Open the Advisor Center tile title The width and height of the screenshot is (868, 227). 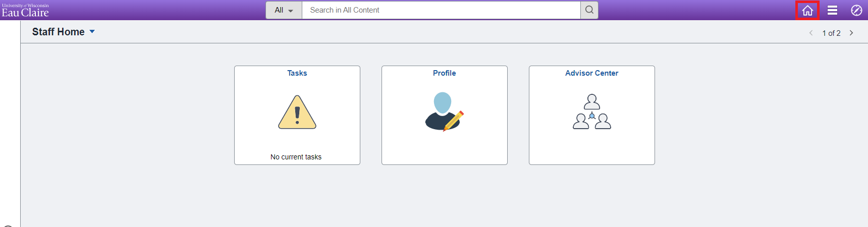point(591,73)
